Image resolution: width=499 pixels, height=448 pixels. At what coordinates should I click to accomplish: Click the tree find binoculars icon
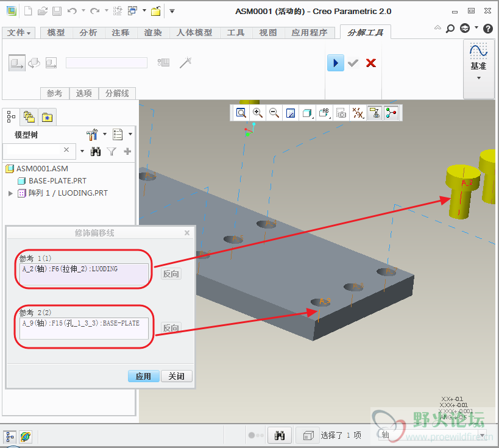coord(96,151)
